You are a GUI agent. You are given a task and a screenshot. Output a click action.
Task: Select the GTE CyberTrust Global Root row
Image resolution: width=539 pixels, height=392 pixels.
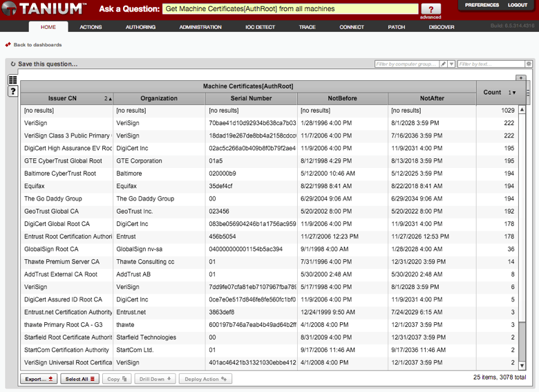coord(269,161)
